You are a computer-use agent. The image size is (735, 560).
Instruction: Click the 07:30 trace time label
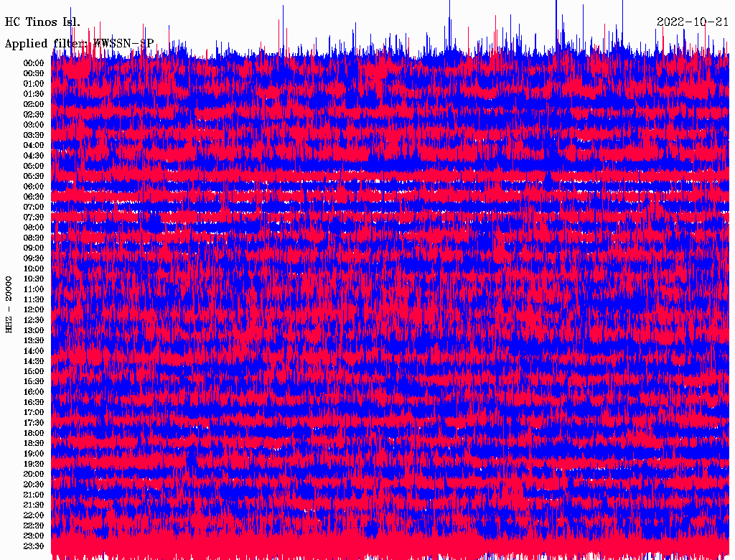[34, 218]
